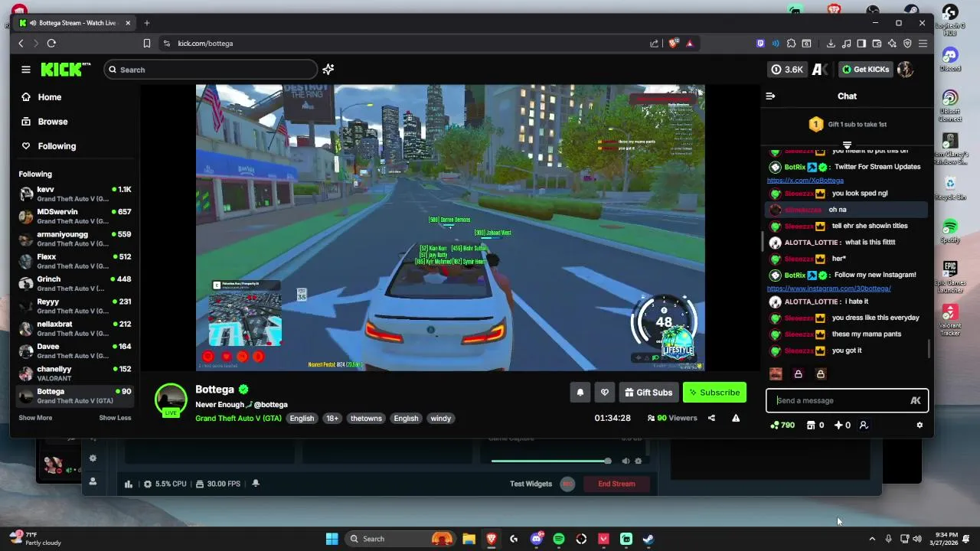Viewport: 980px width, 551px height.
Task: Reload the browser page
Action: 51,44
